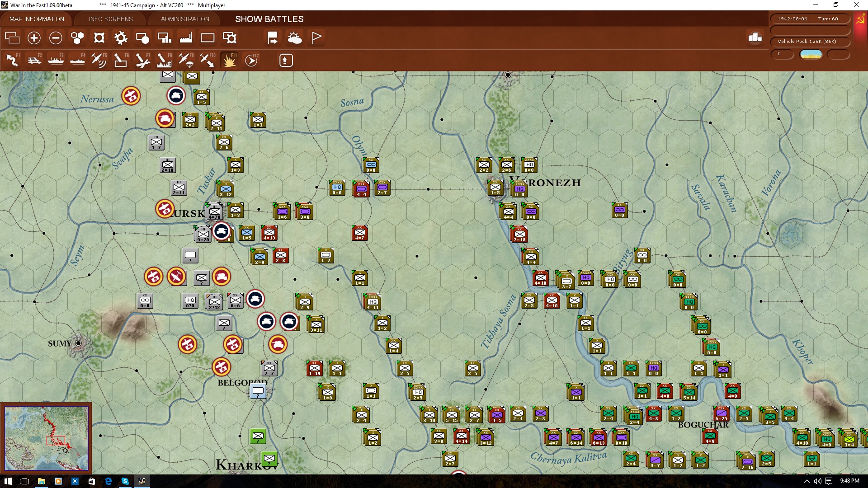Select the red 7=18 unit counter

tap(519, 235)
